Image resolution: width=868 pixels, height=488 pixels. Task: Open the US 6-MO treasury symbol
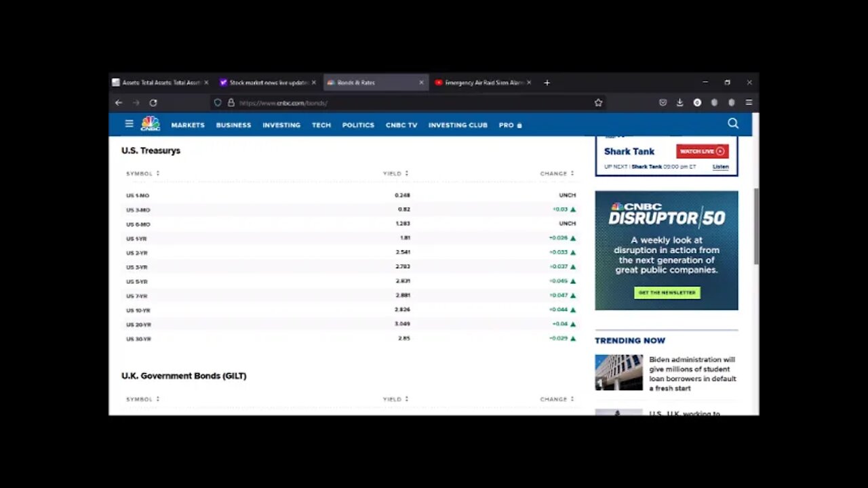(x=138, y=224)
